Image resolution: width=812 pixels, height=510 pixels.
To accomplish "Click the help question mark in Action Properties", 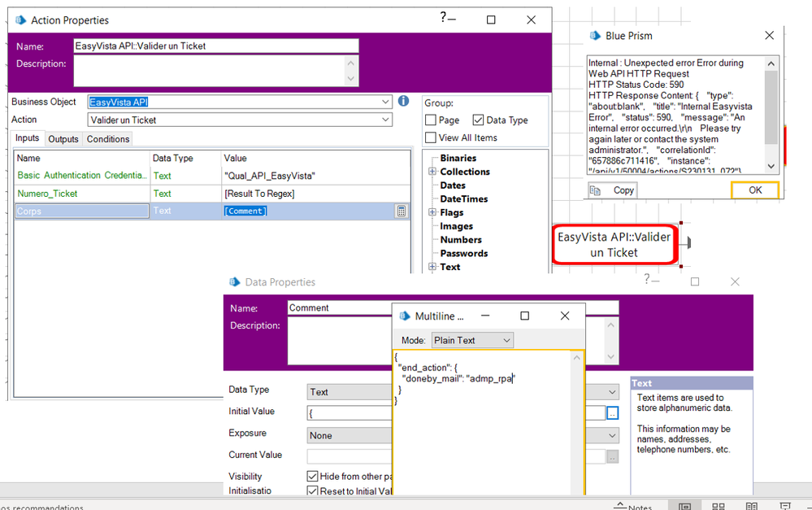I will click(444, 18).
